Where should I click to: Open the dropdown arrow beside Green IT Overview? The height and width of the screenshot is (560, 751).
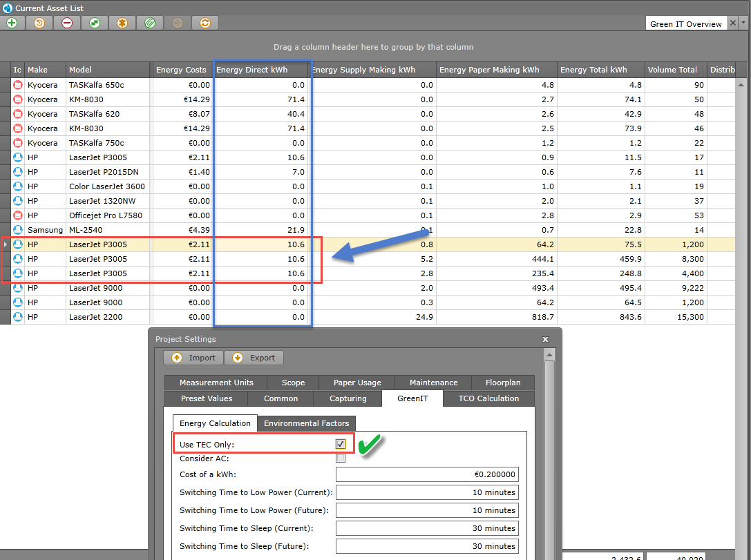(743, 23)
